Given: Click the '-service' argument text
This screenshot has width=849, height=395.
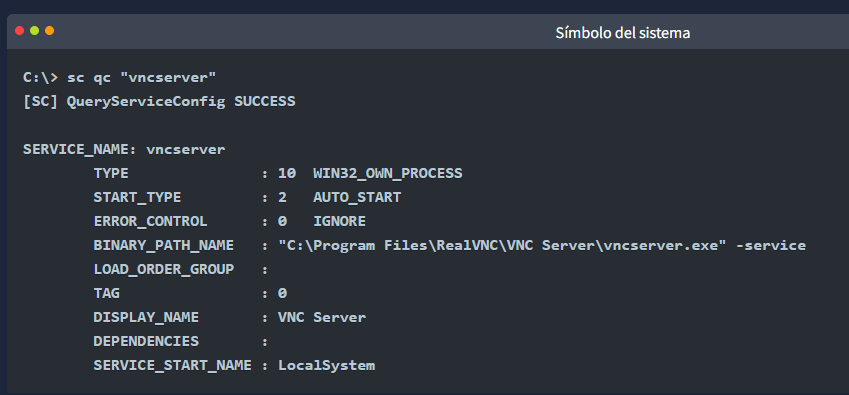Looking at the screenshot, I should pyautogui.click(x=771, y=246).
